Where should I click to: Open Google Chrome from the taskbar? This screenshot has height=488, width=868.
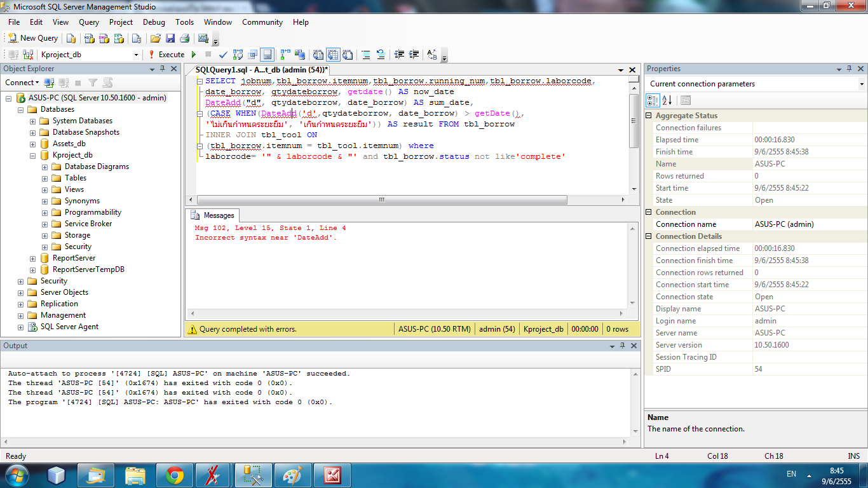point(175,475)
